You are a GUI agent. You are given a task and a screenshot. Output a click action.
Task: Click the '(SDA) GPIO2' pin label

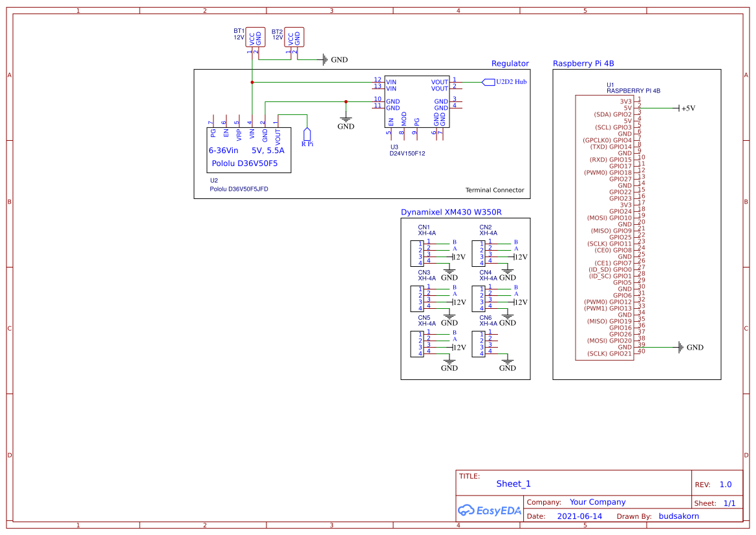pyautogui.click(x=612, y=114)
